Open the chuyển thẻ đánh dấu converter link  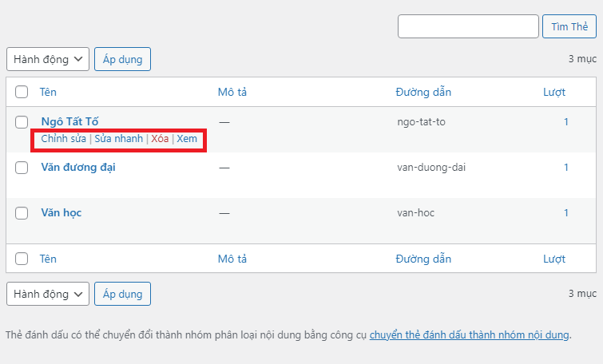point(469,335)
